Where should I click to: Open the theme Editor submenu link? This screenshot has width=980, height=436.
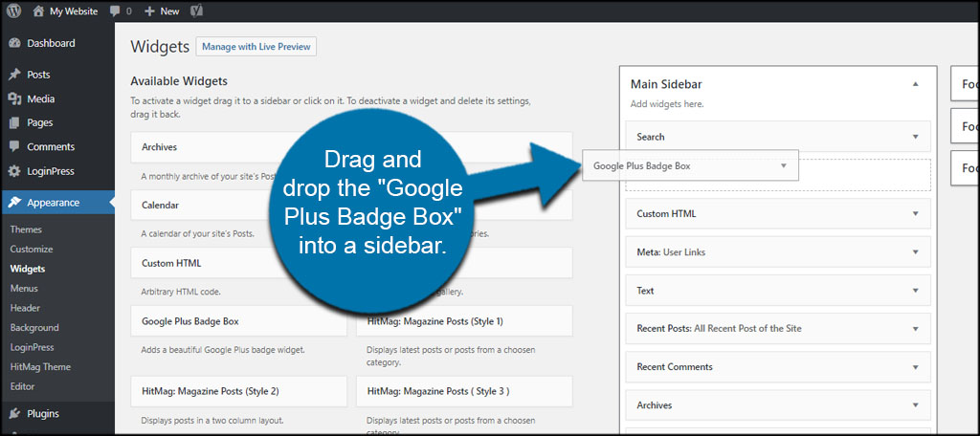pos(23,386)
